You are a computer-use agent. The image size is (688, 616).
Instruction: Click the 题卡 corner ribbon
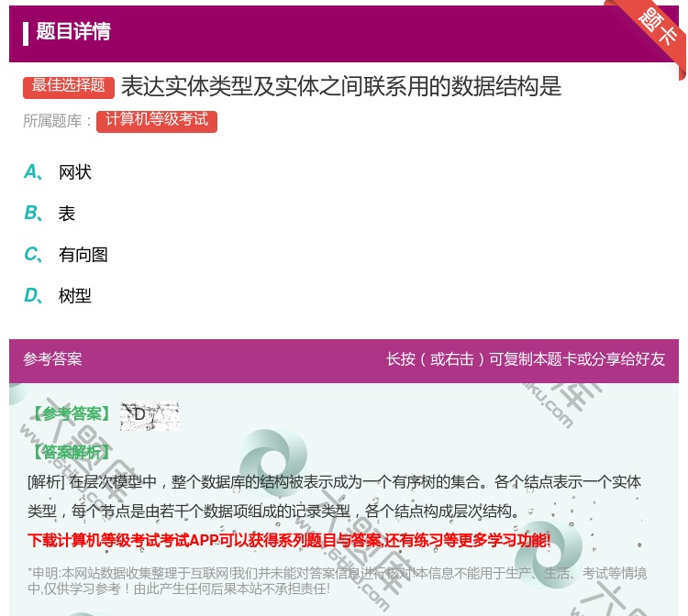[x=653, y=31]
